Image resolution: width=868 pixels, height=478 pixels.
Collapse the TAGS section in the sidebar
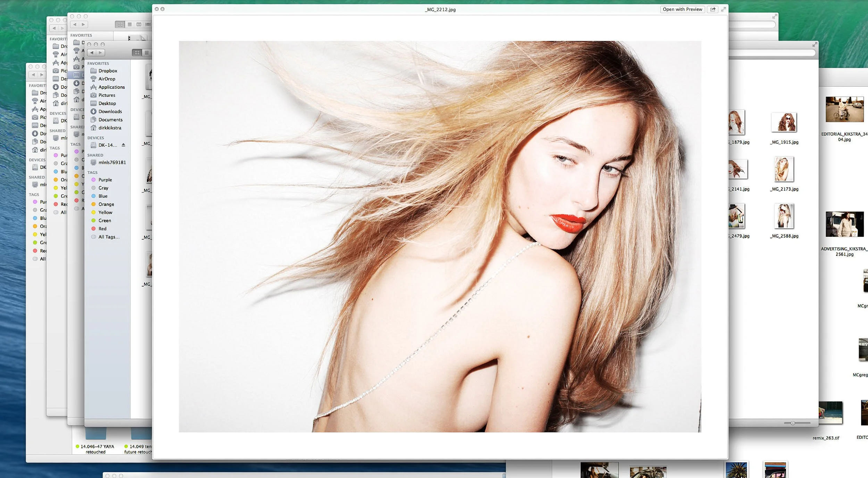click(92, 172)
